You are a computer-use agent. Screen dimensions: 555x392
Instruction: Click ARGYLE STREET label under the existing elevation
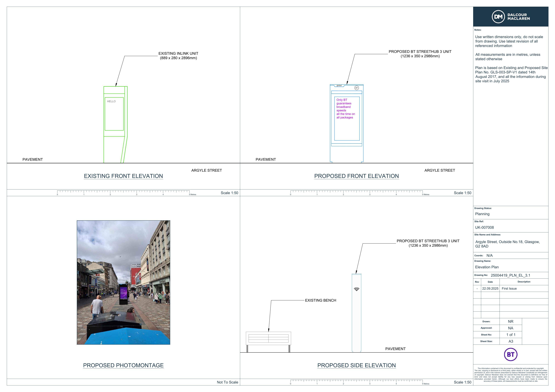point(206,170)
